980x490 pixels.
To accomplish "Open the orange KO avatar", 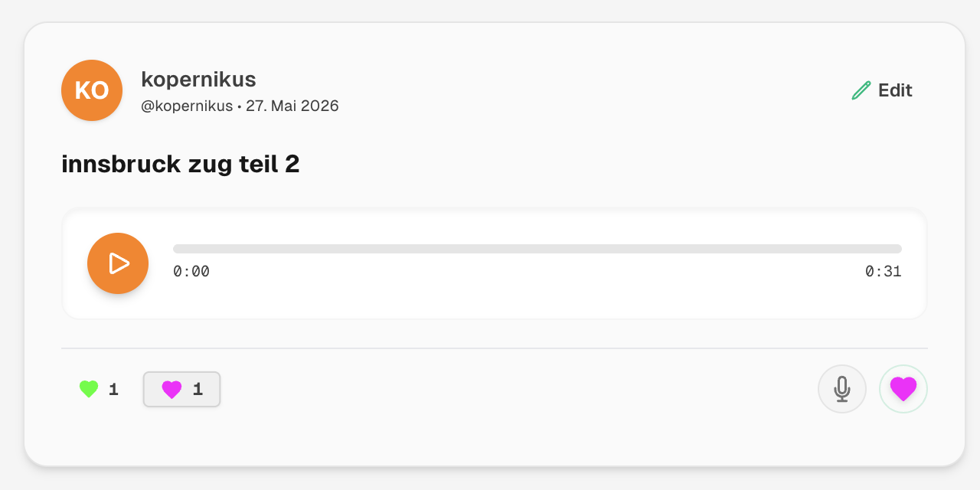I will [x=92, y=90].
